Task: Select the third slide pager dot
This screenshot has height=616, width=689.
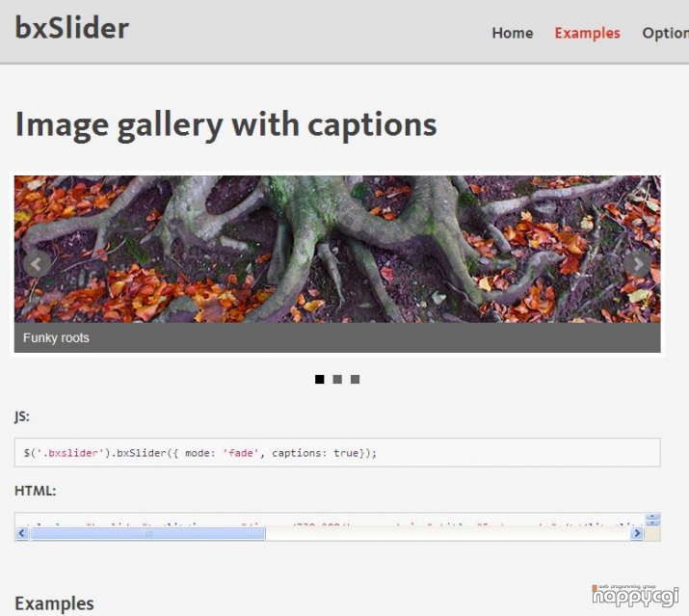Action: click(x=355, y=379)
